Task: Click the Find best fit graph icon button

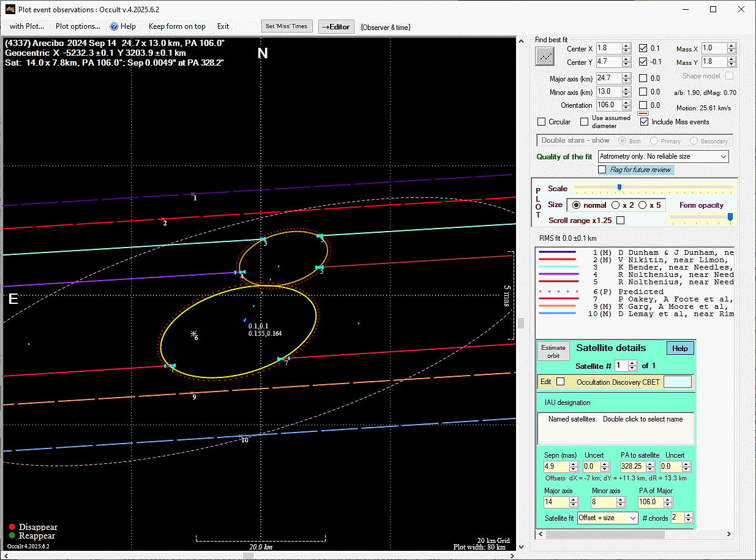Action: point(544,56)
